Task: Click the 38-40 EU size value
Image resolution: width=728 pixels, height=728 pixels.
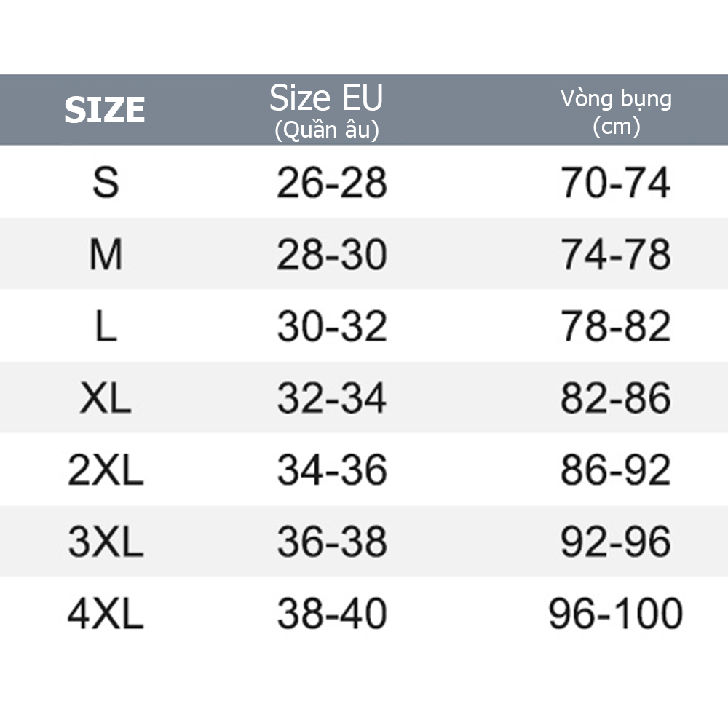Action: (x=331, y=614)
